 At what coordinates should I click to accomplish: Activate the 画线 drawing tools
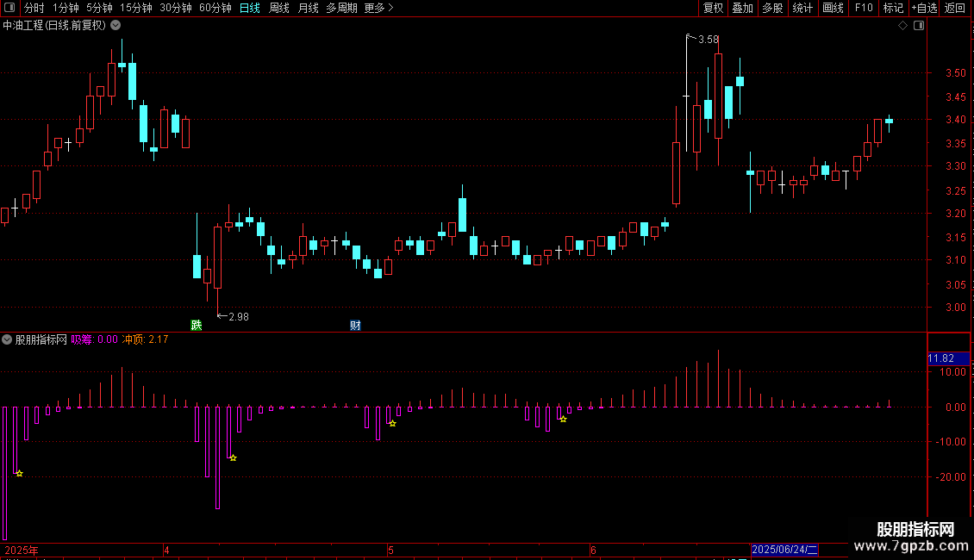click(833, 8)
